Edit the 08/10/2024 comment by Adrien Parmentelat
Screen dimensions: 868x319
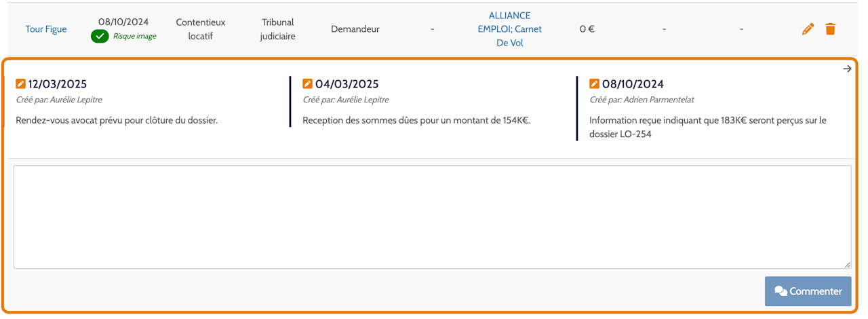(x=595, y=84)
